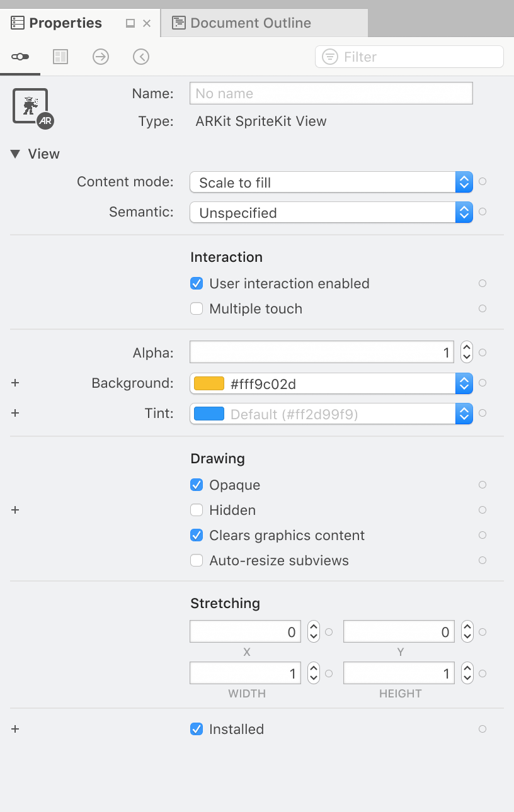Click the orange Background color swatch

208,383
